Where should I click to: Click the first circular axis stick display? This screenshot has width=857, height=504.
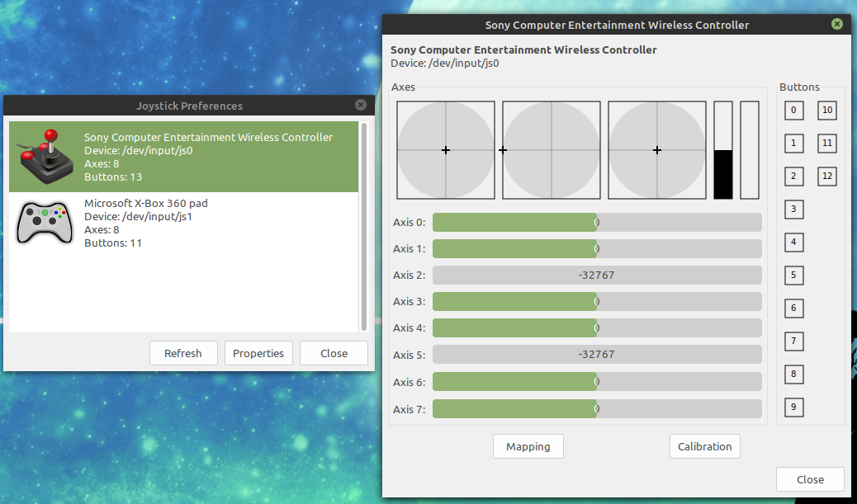click(446, 150)
